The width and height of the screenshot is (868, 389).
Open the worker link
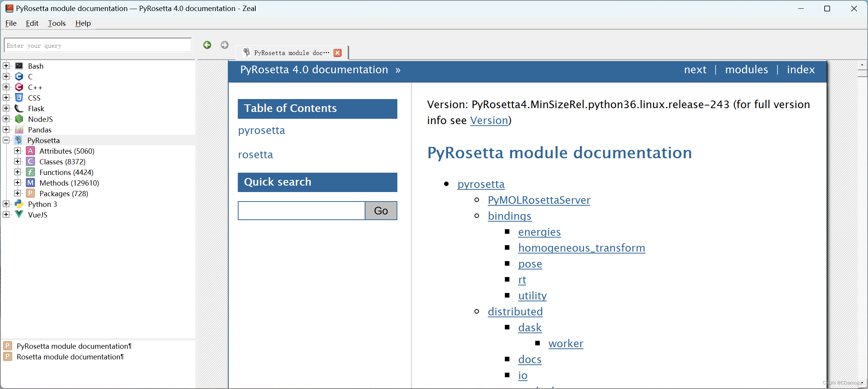(566, 343)
